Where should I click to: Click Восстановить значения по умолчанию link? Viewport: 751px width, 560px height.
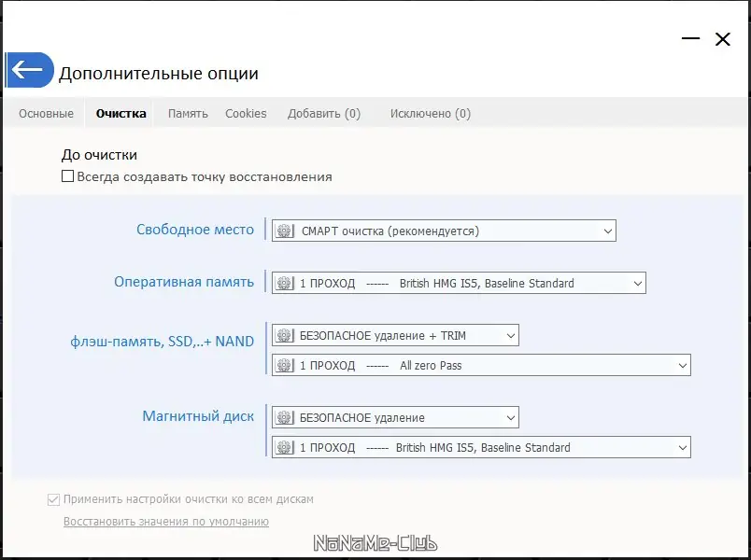[166, 521]
